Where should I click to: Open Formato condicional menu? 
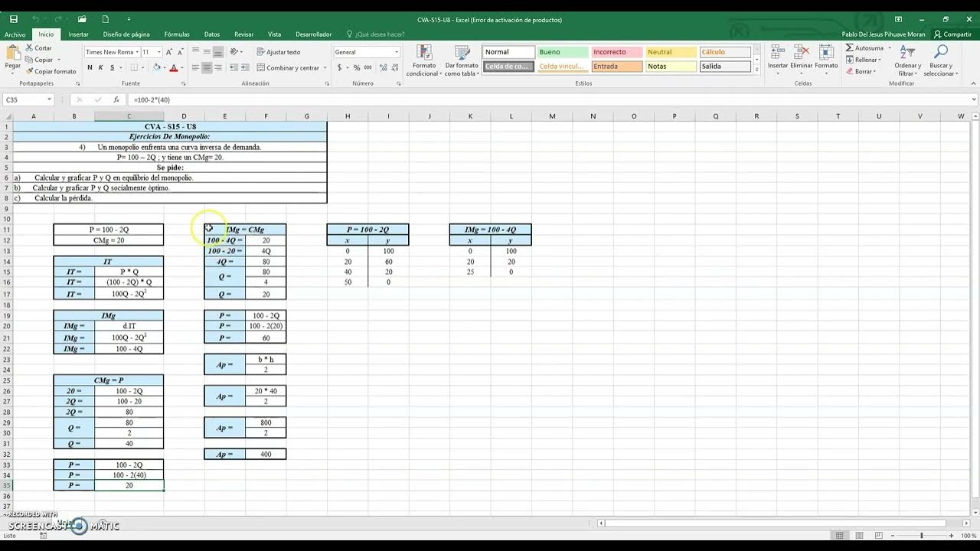[423, 60]
